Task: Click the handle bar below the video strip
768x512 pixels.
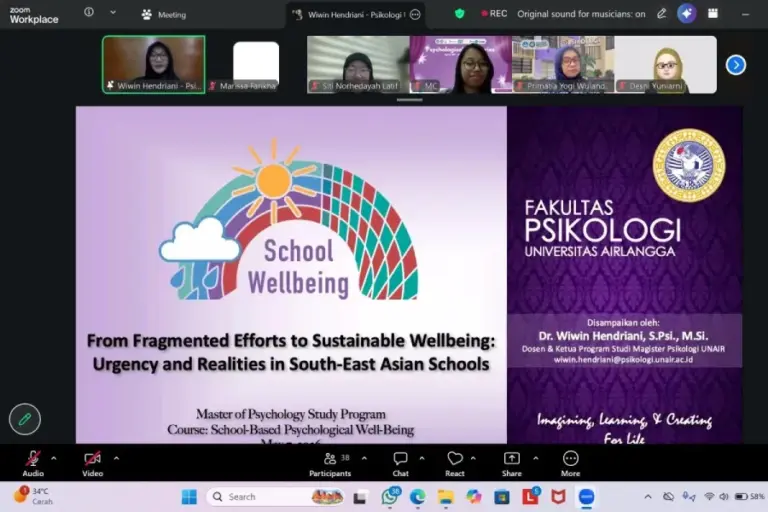Action: pyautogui.click(x=409, y=99)
